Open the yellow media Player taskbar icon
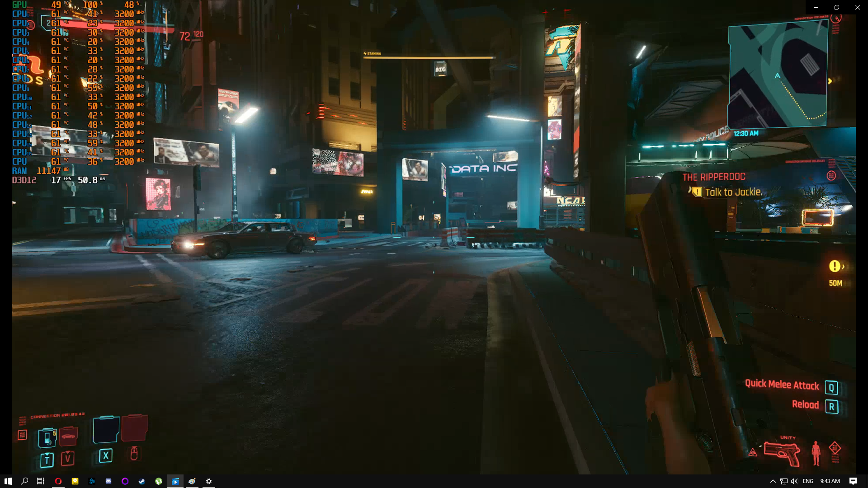This screenshot has width=868, height=488. [x=75, y=481]
